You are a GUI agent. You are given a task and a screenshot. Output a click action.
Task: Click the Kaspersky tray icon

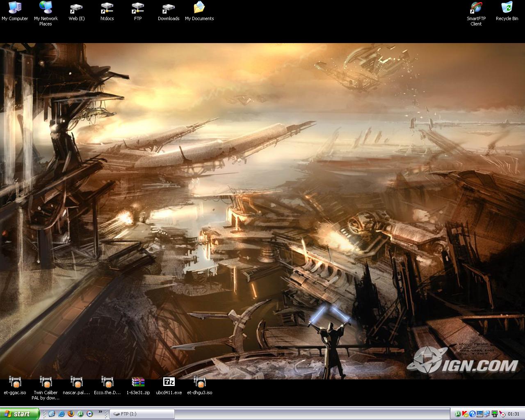click(465, 414)
